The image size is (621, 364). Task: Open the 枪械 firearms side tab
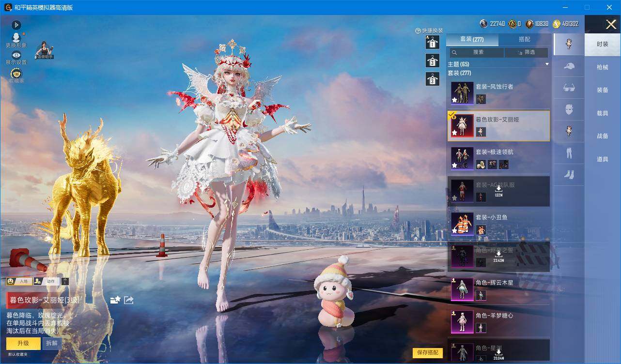point(603,67)
